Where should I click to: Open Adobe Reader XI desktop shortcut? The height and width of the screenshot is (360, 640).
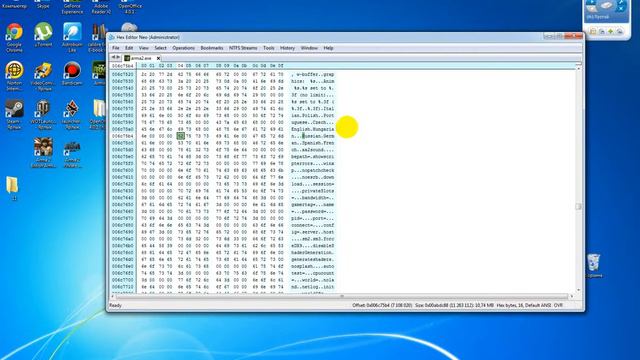(x=101, y=7)
